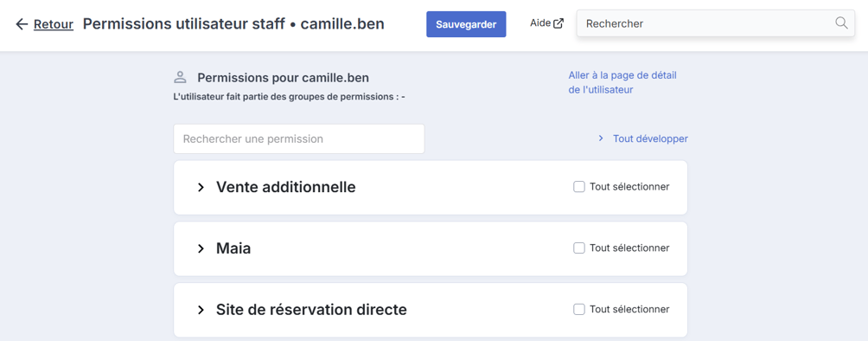Expand the Maia section chevron

(201, 249)
